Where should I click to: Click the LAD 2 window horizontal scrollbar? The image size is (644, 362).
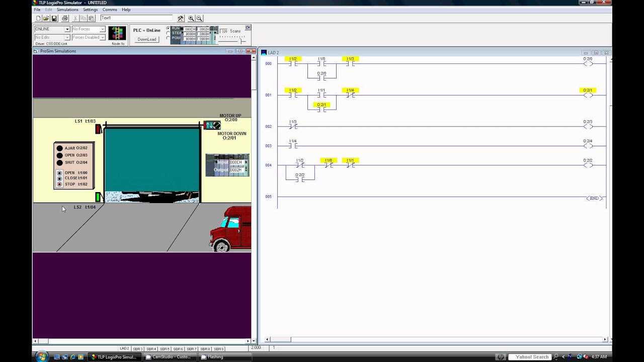tap(436, 339)
